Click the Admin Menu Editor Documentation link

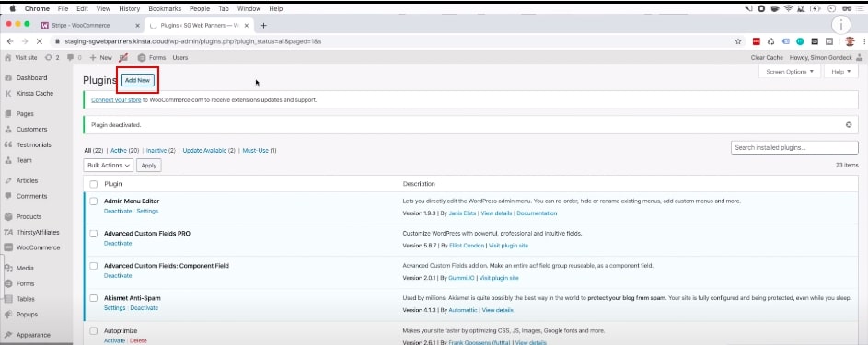537,213
